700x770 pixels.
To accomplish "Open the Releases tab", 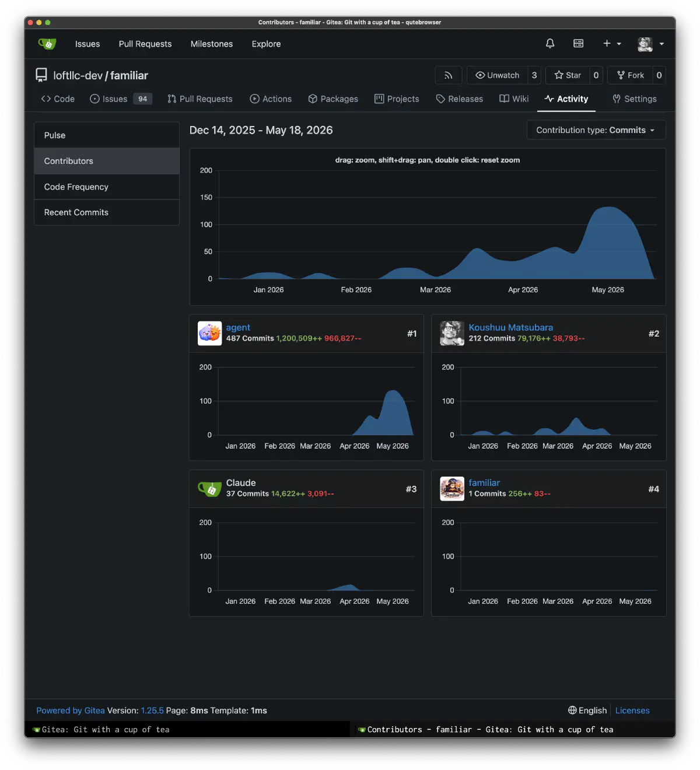I will tap(459, 99).
